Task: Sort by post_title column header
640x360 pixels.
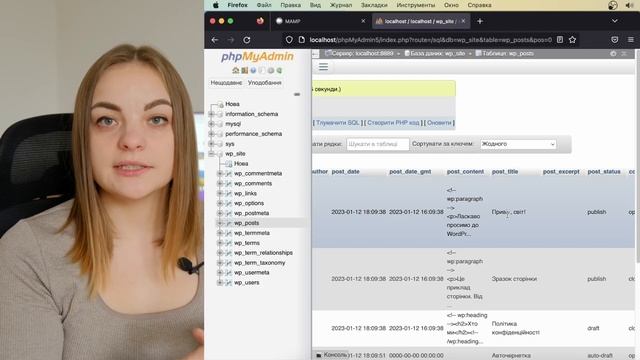Action: (x=505, y=172)
